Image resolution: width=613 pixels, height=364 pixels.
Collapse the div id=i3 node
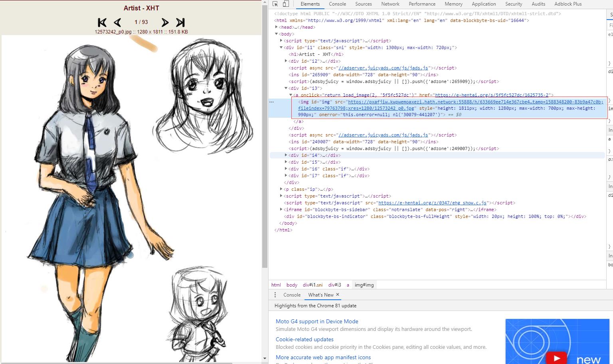click(286, 88)
